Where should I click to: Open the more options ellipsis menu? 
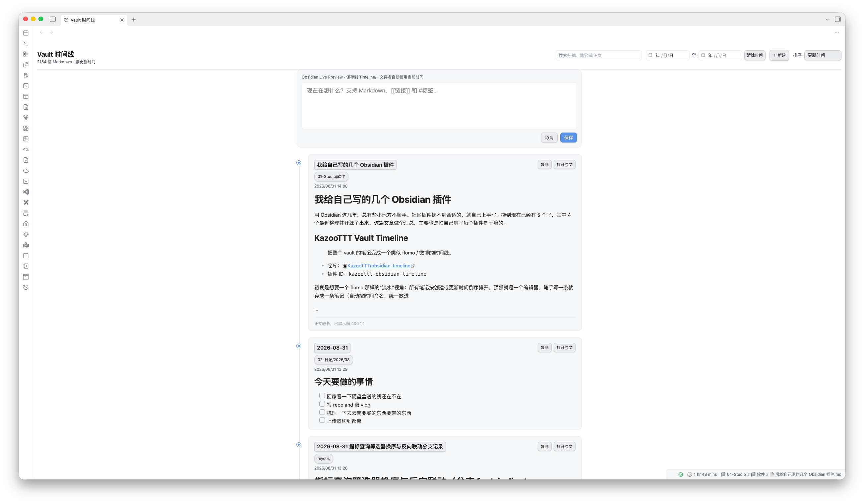(836, 32)
